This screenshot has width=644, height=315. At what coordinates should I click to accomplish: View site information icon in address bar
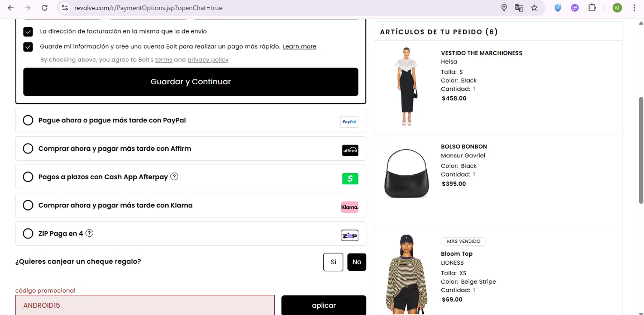pyautogui.click(x=65, y=8)
